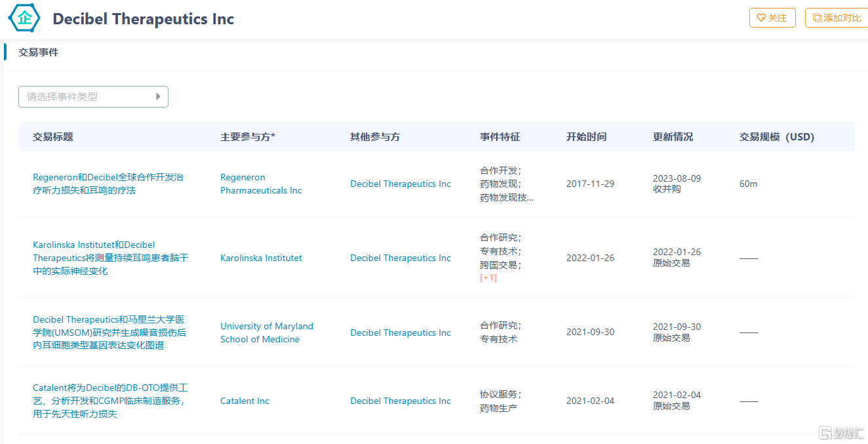Click the 添加对比 compare button

(x=837, y=18)
